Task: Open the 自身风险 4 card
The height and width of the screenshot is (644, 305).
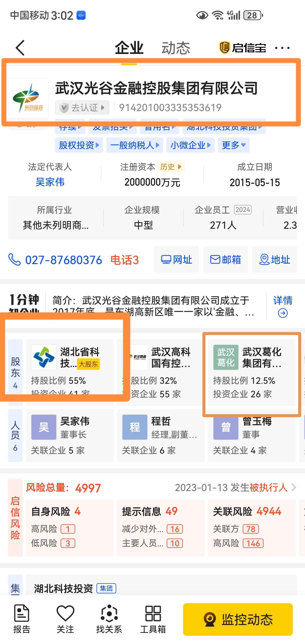Action: [70, 528]
